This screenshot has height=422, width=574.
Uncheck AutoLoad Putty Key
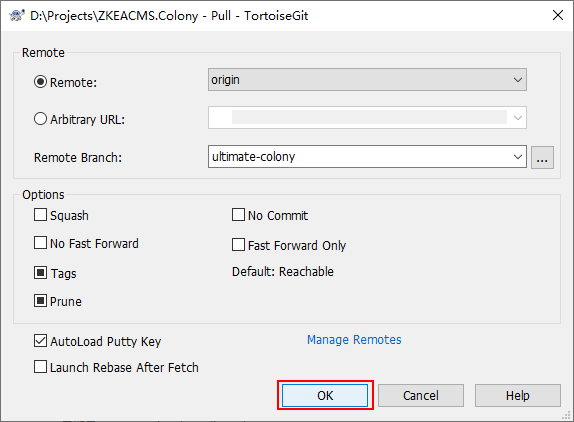pos(40,341)
